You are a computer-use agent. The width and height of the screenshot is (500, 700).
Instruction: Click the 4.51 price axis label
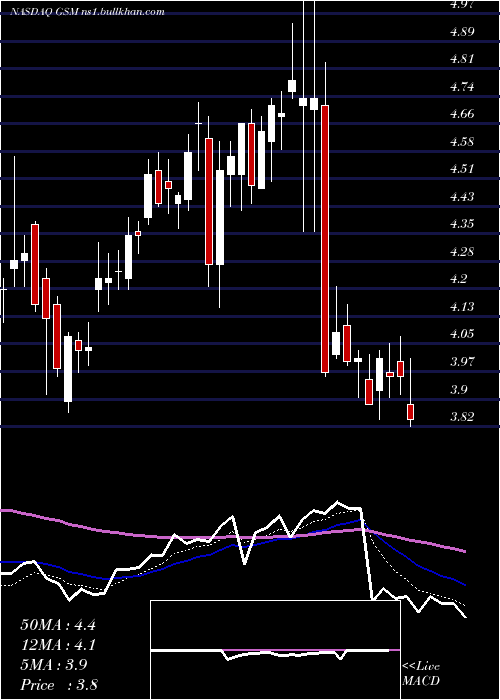[462, 169]
